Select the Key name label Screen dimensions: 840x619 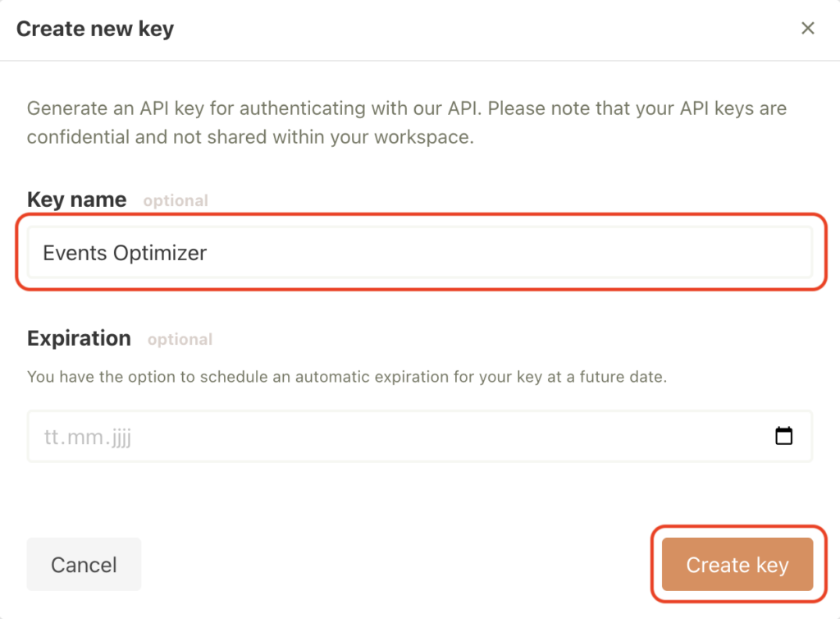pos(76,199)
